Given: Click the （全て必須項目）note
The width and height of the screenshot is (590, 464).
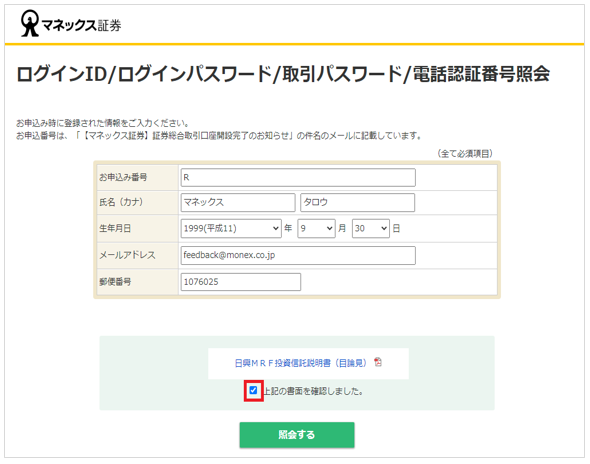Looking at the screenshot, I should click(x=465, y=154).
